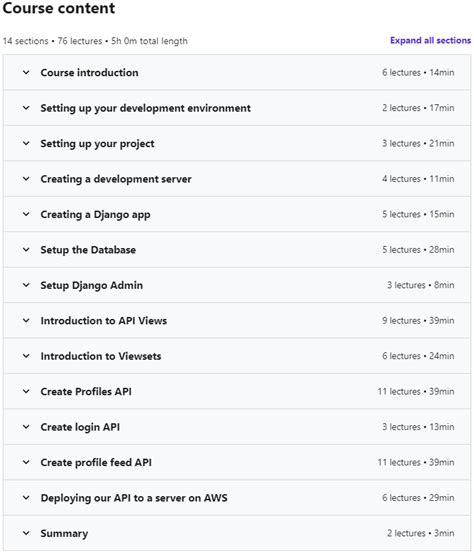Open the Setup Django Admin chevron
The height and width of the screenshot is (553, 474).
click(x=26, y=285)
